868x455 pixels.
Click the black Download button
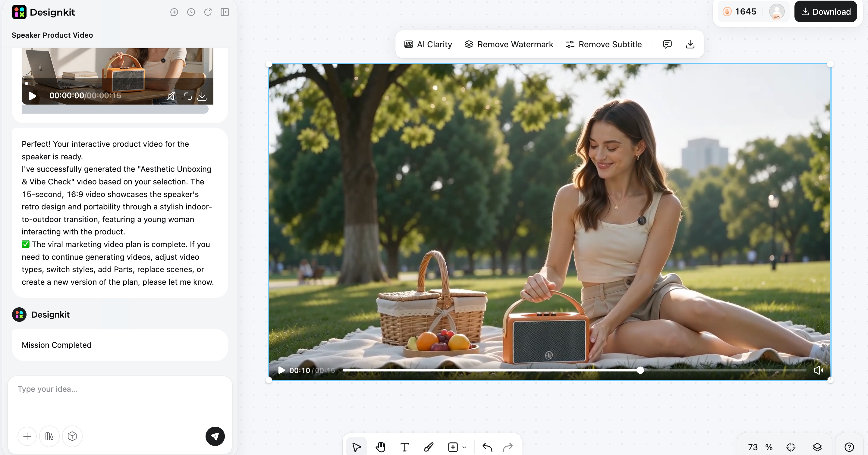[826, 12]
